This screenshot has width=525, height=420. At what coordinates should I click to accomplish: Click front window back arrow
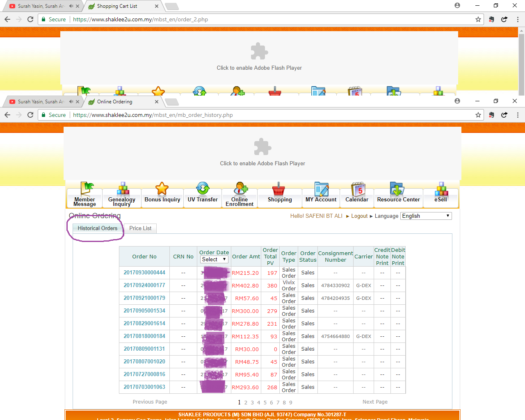[x=7, y=115]
